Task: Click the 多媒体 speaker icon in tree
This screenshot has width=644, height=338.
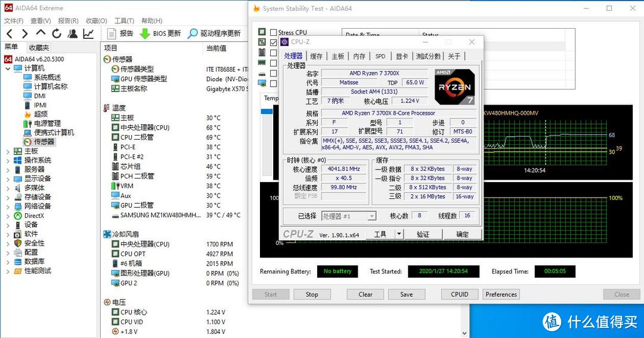Action: (x=18, y=188)
